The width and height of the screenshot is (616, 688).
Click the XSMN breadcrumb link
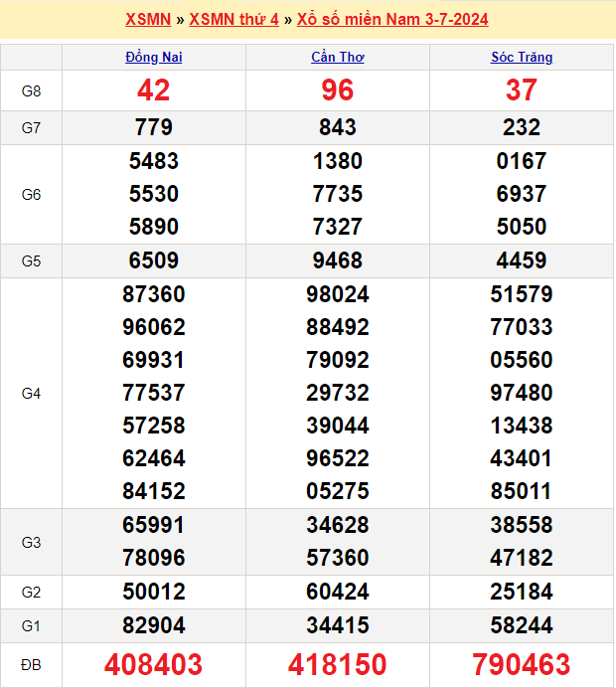point(148,19)
